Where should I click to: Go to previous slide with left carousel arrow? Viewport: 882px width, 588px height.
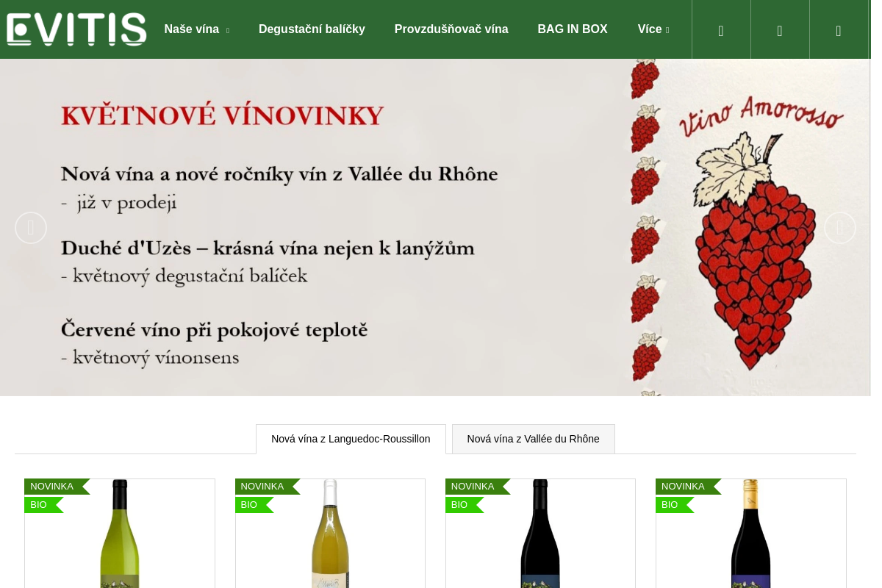pos(31,228)
